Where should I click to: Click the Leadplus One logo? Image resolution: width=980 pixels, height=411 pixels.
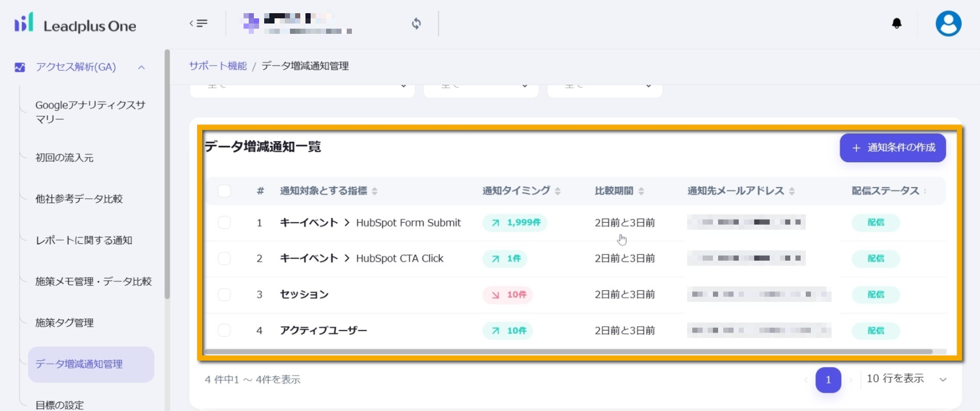(x=75, y=25)
